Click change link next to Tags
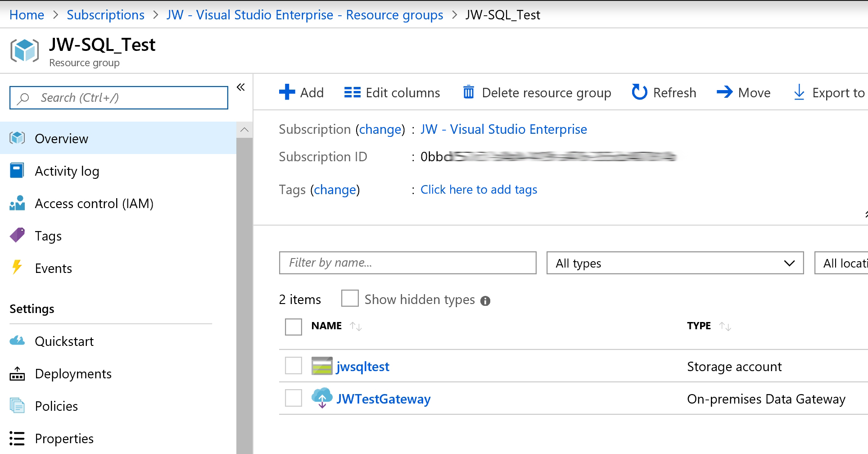The height and width of the screenshot is (454, 868). [335, 190]
